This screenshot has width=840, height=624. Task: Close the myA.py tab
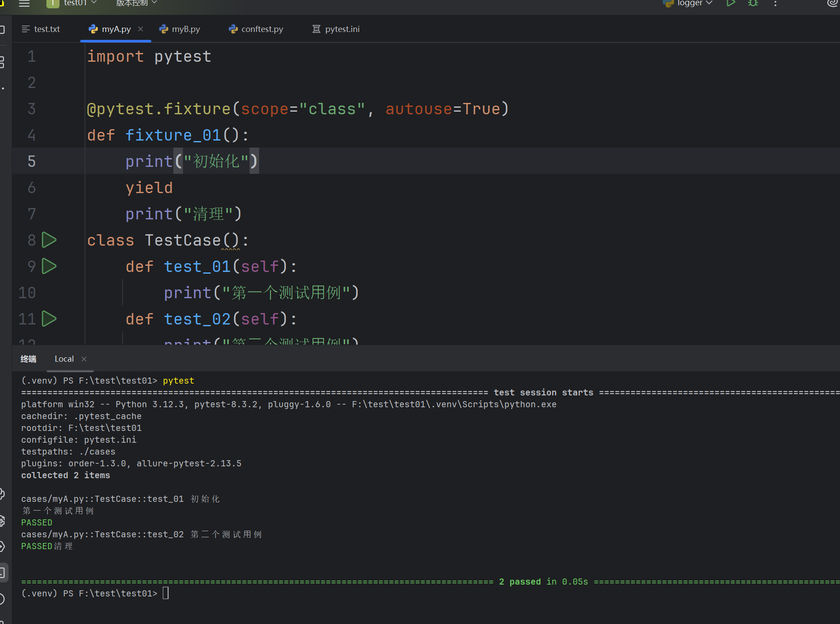141,29
